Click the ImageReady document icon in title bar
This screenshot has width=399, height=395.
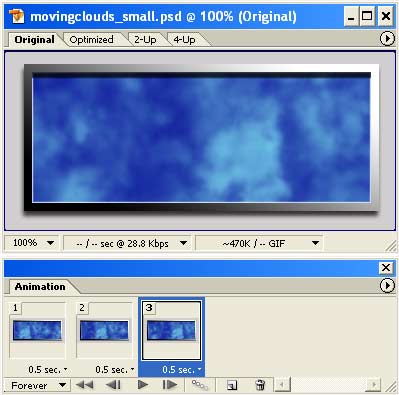point(16,16)
